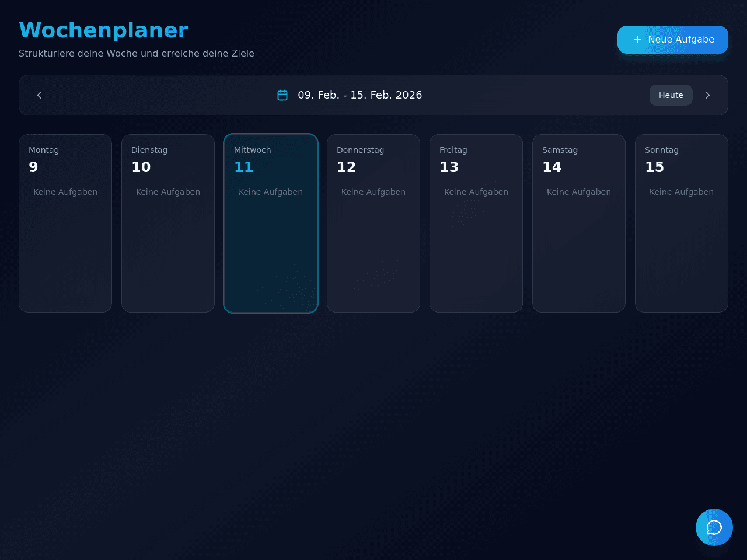This screenshot has height=560, width=747.
Task: Click the date range 09. Feb. - 15. Feb. 2026
Action: tap(360, 95)
